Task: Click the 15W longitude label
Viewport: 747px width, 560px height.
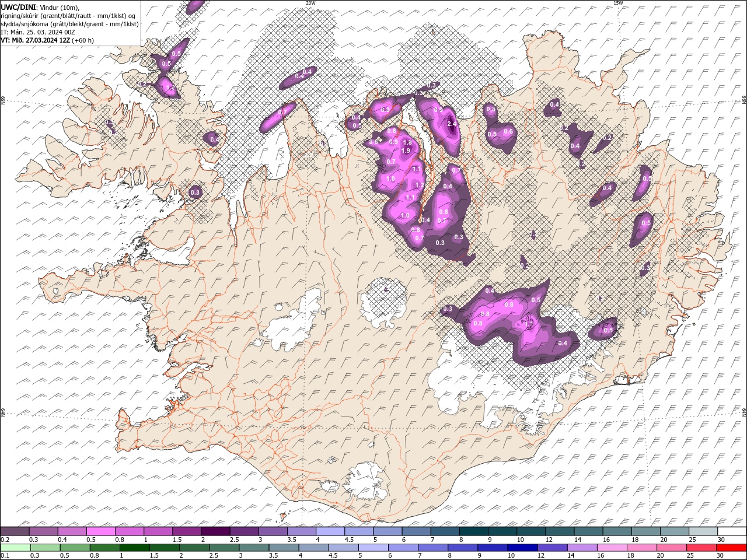Action: click(618, 3)
